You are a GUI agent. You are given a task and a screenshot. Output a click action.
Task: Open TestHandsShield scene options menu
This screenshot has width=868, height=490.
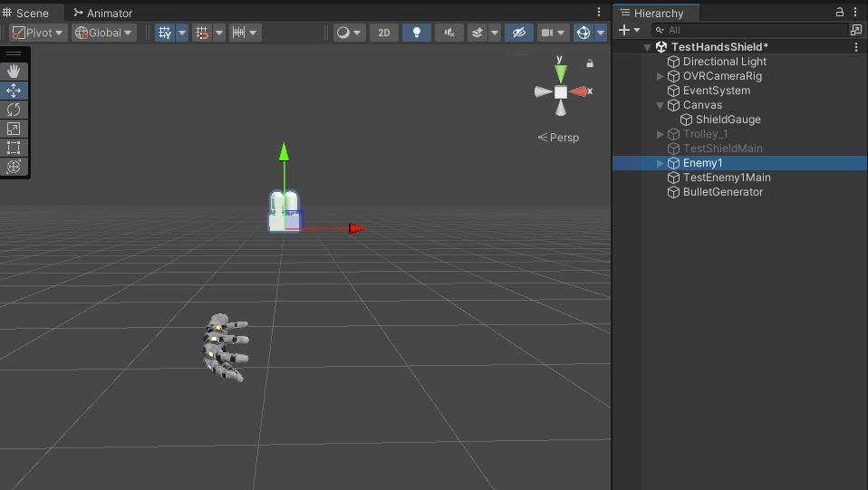click(x=856, y=47)
